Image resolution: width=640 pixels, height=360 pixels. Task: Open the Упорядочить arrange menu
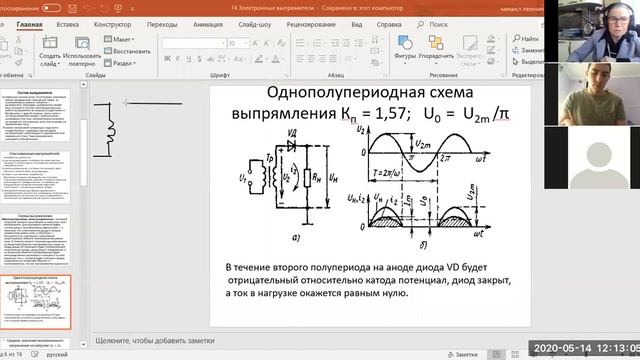point(436,49)
